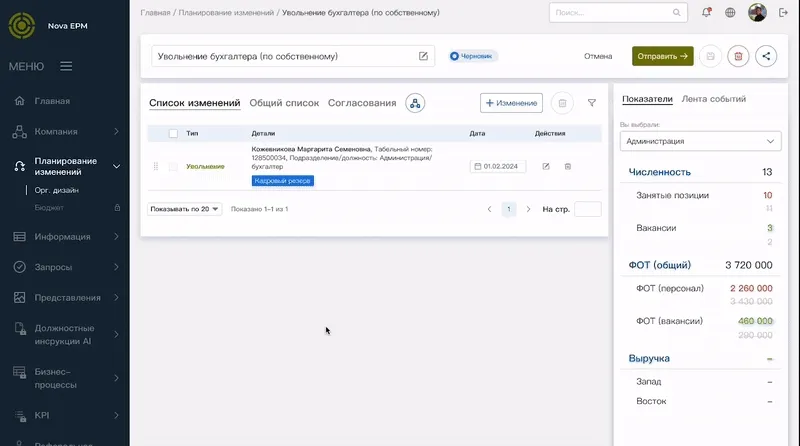Open the Администрация dropdown
The height and width of the screenshot is (446, 800).
699,142
